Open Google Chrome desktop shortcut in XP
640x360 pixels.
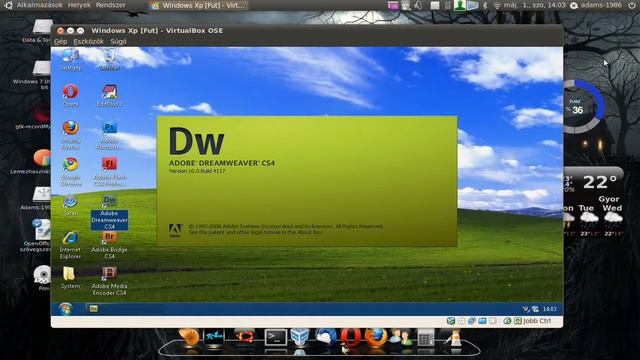[x=71, y=171]
